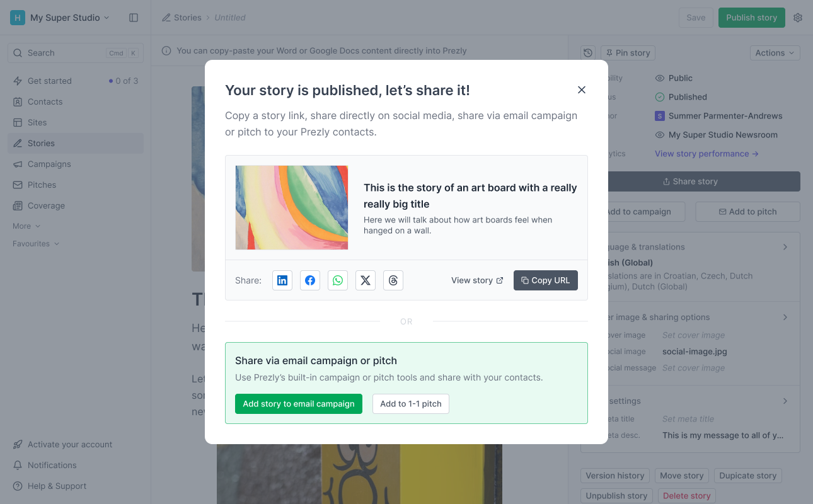The width and height of the screenshot is (813, 504).
Task: Close the share story dialog
Action: tap(582, 90)
